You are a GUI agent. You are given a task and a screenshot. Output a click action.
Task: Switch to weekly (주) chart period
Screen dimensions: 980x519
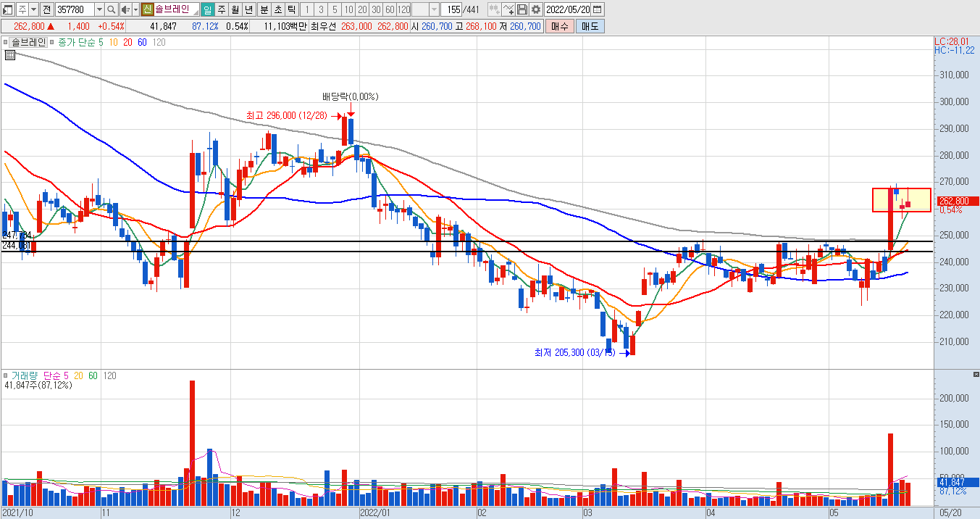[222, 9]
